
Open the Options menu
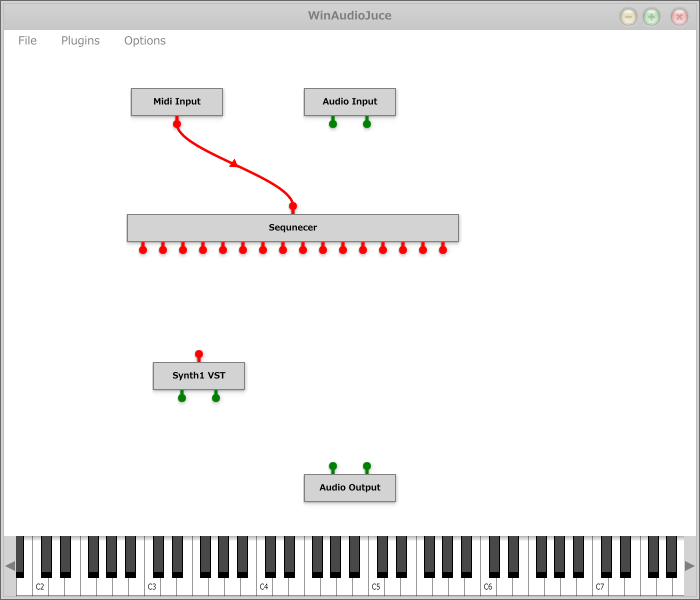click(x=145, y=41)
